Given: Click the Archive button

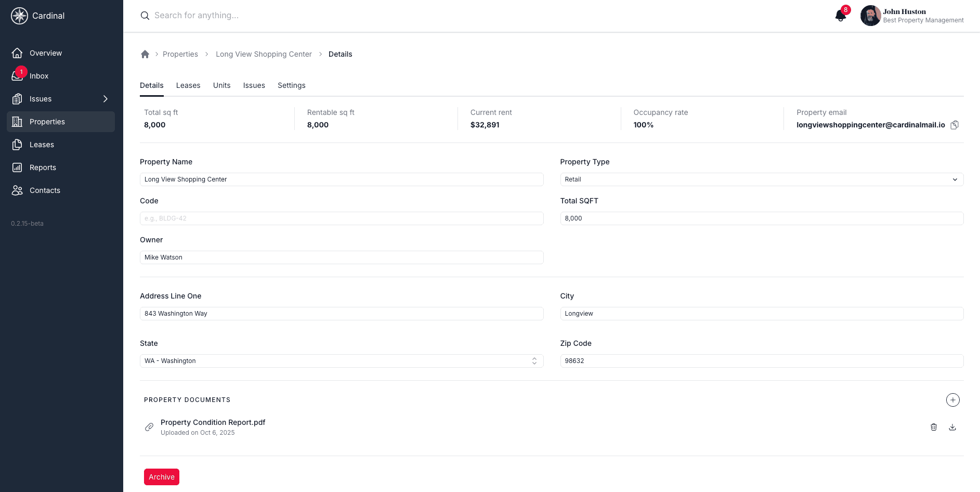Looking at the screenshot, I should (x=161, y=476).
